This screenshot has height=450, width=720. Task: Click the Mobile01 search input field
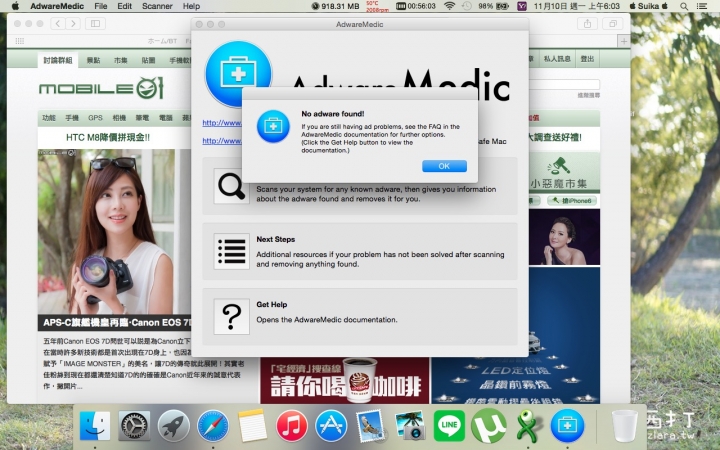coord(564,84)
